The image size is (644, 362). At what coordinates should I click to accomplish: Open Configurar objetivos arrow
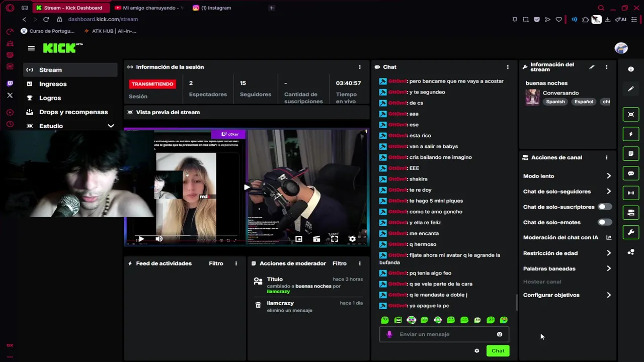[609, 295]
